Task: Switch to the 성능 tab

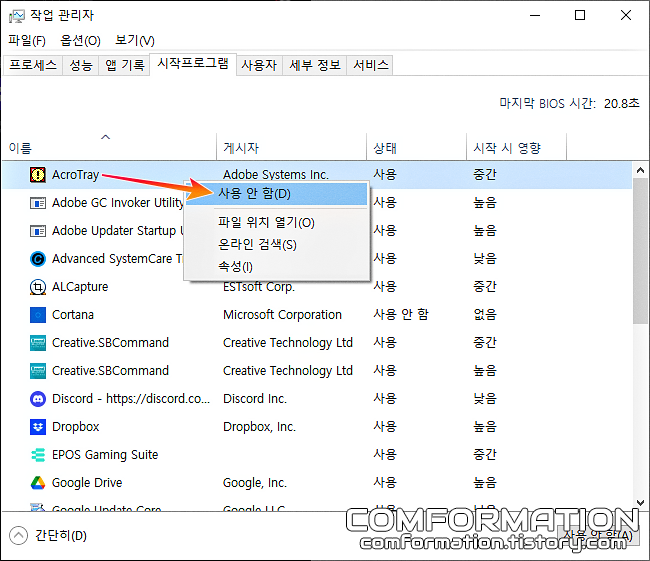Action: 80,65
